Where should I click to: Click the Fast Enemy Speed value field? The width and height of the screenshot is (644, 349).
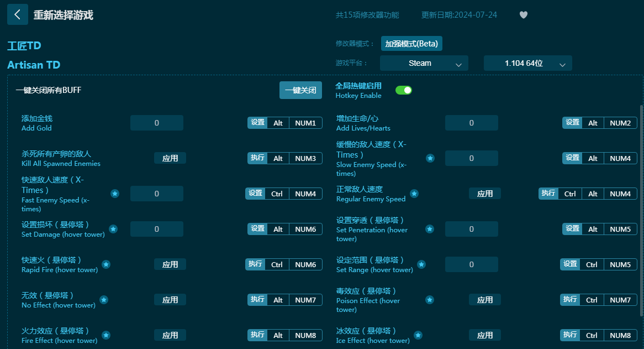(157, 194)
